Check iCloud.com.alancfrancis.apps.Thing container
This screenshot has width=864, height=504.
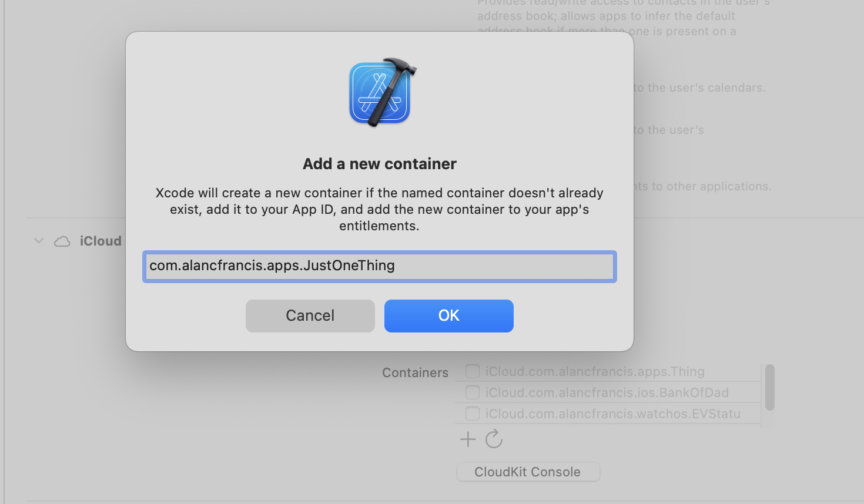[x=473, y=371]
